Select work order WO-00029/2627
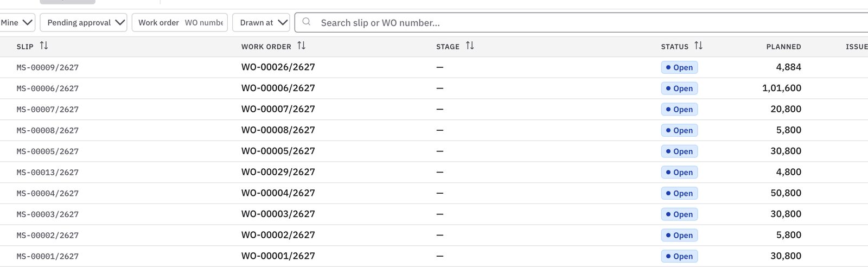 278,172
